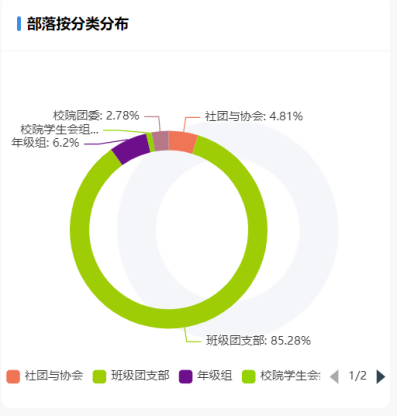The height and width of the screenshot is (417, 398).
Task: Toggle the 年级组 purple legend swatch
Action: click(x=186, y=377)
